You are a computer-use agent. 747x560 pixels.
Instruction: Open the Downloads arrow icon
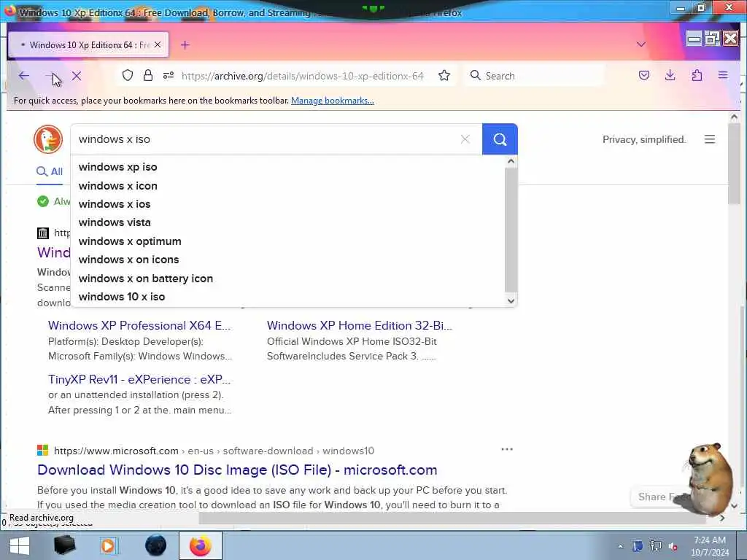(670, 75)
